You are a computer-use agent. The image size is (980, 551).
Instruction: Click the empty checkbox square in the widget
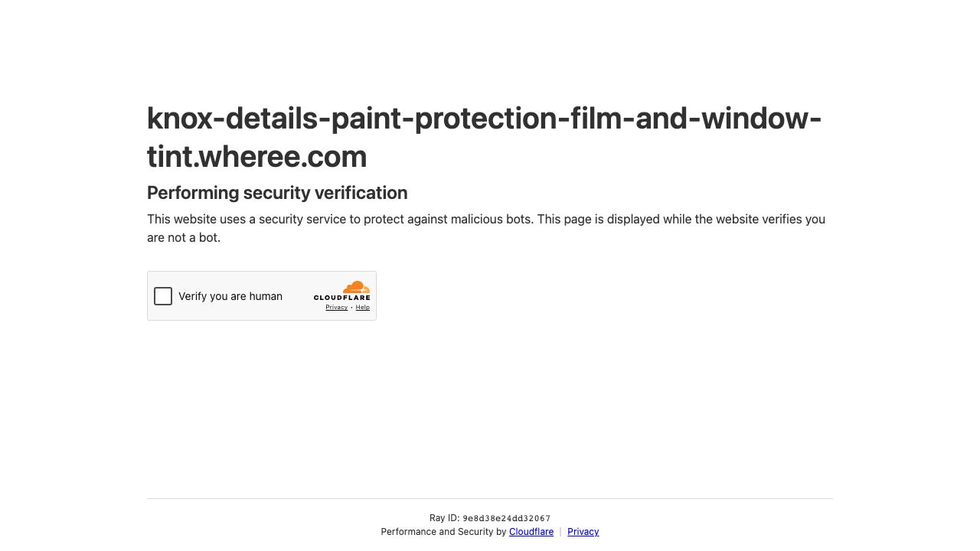(163, 296)
